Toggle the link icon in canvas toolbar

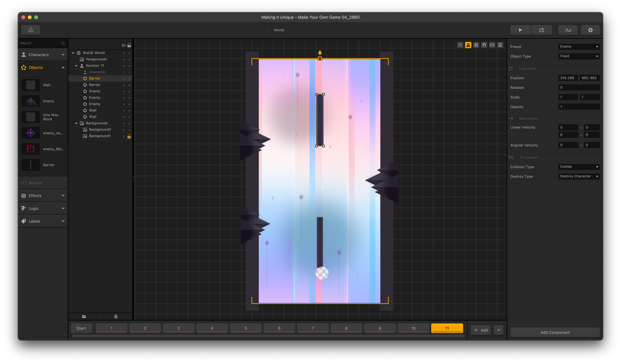click(x=492, y=45)
